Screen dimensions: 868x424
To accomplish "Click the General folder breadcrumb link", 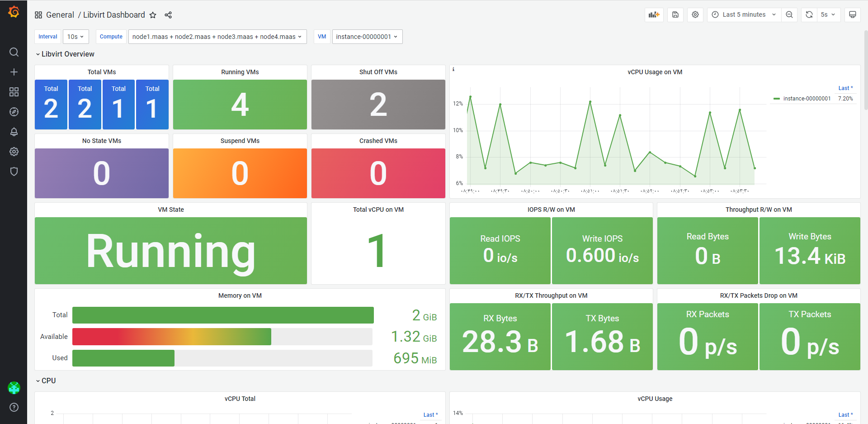I will click(x=60, y=15).
